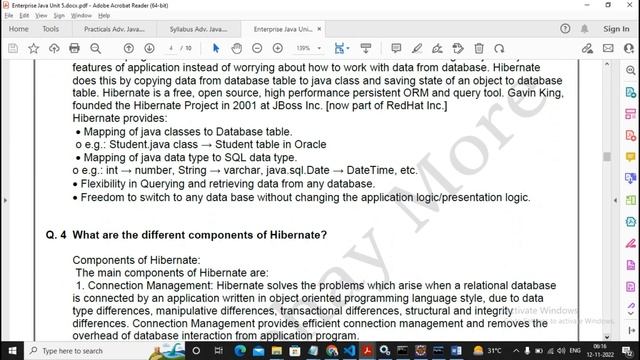The image size is (640, 360).
Task: Click the vertical scrollbar thumb
Action: (607, 157)
